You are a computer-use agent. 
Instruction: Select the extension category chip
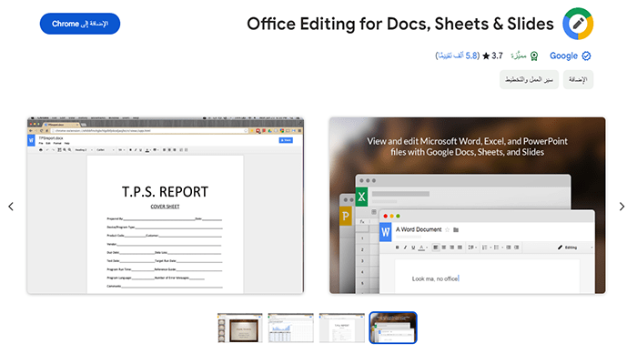(x=578, y=80)
